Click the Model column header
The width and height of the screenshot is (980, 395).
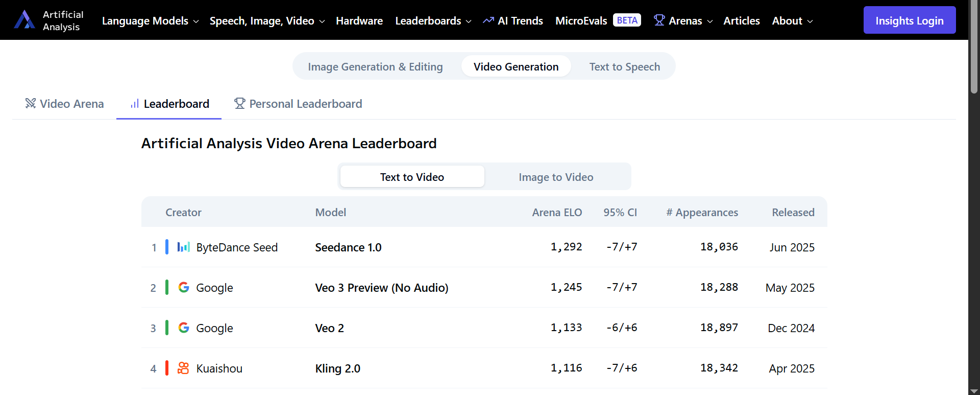tap(331, 212)
